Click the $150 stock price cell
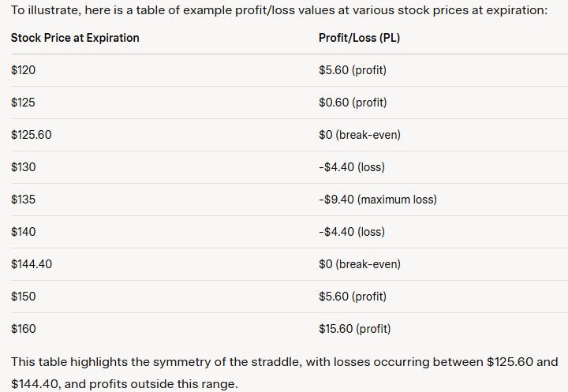Viewport: 568px width, 392px height. [24, 297]
